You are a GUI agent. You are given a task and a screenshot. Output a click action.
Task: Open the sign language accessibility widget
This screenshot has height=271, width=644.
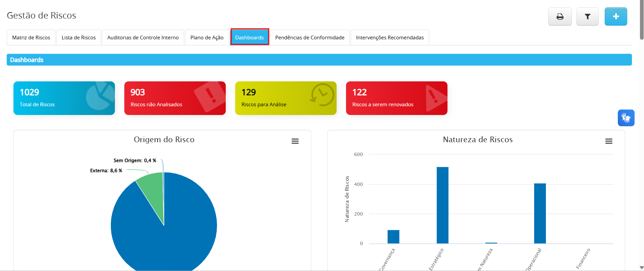click(x=626, y=118)
